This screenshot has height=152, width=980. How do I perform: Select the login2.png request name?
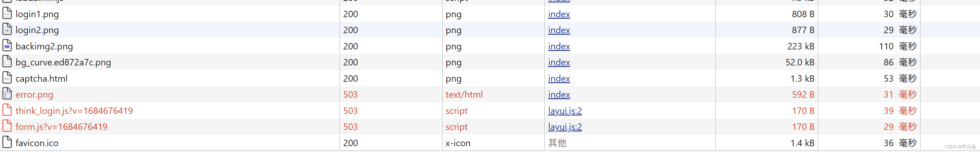click(37, 30)
